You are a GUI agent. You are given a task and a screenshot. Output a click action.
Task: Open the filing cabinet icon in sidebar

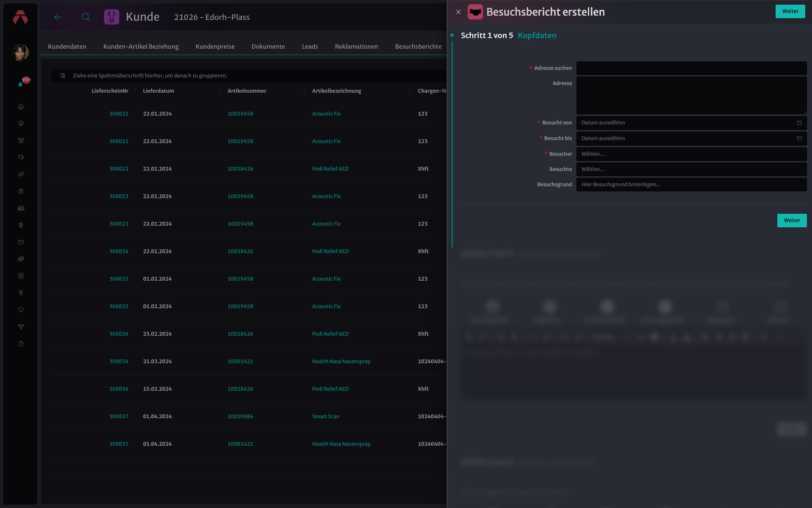[21, 276]
